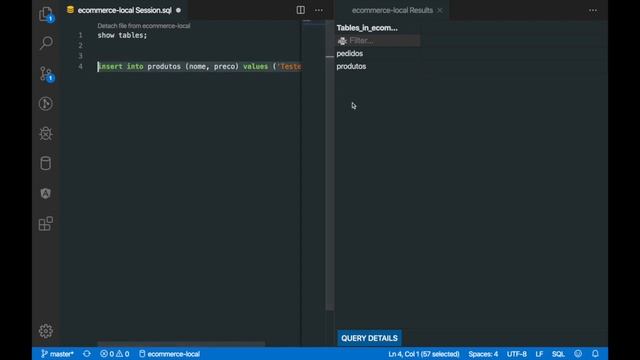Select the pedidos row
Viewport: 640px width, 360px height.
coord(350,53)
